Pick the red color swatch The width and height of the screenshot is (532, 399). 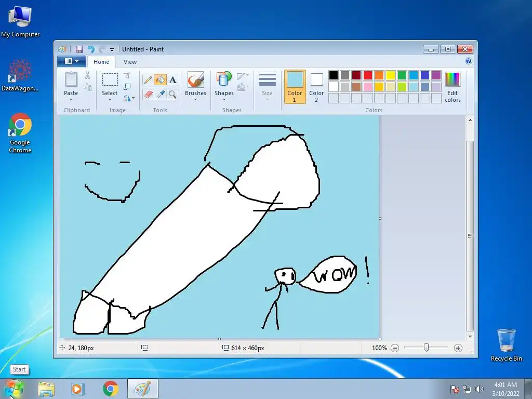tap(368, 75)
